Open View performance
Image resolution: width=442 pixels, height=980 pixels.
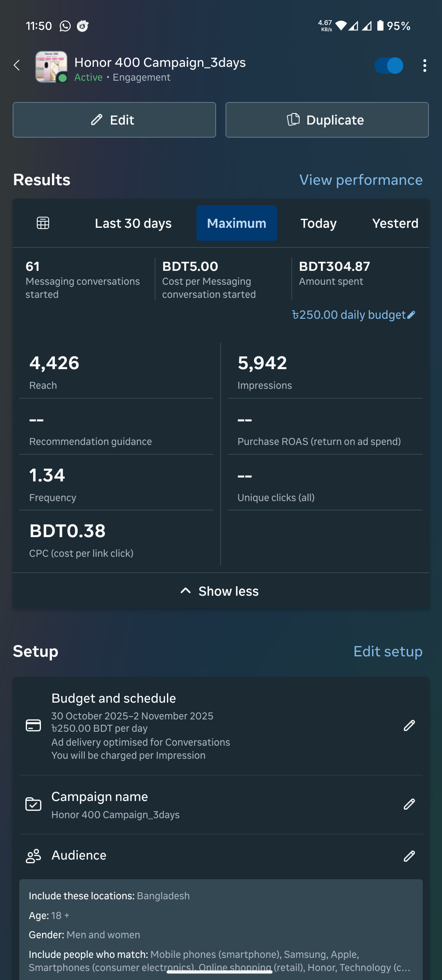361,179
